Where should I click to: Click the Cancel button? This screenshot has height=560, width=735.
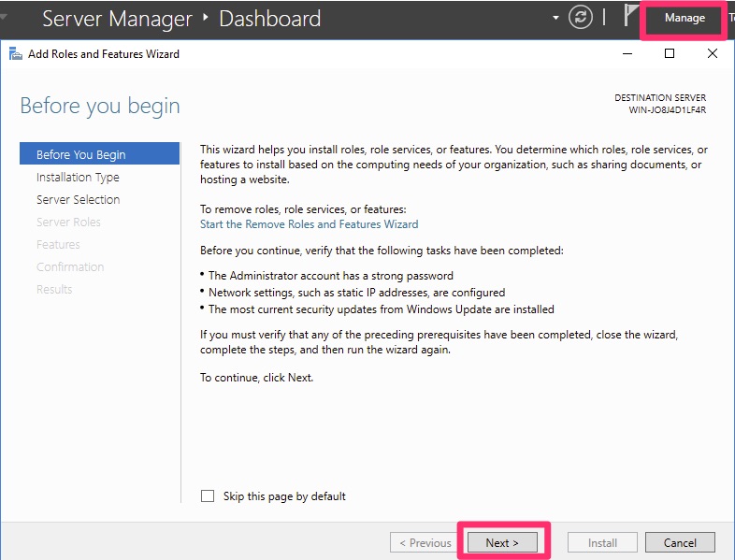click(x=680, y=542)
